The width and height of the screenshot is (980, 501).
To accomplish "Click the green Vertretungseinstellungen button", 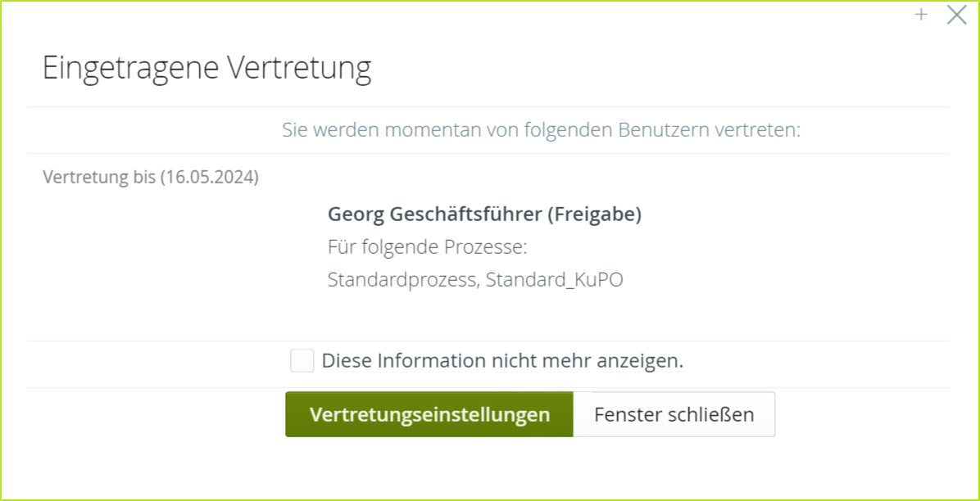I will coord(429,414).
